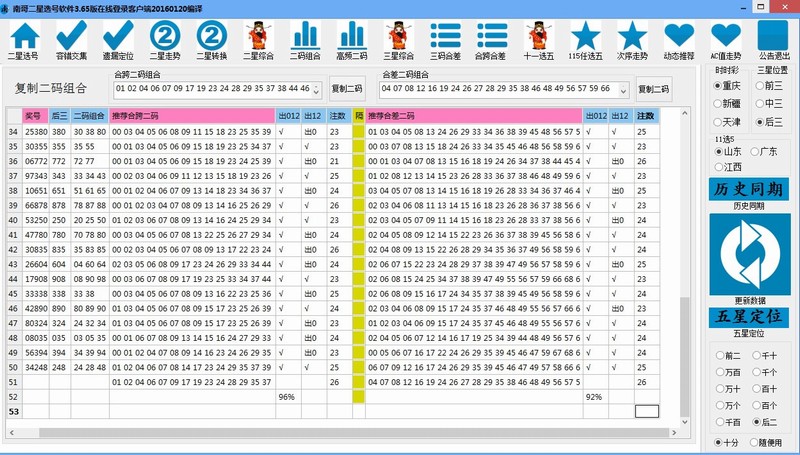
Task: Click the 历史同期 banner button
Action: point(749,189)
